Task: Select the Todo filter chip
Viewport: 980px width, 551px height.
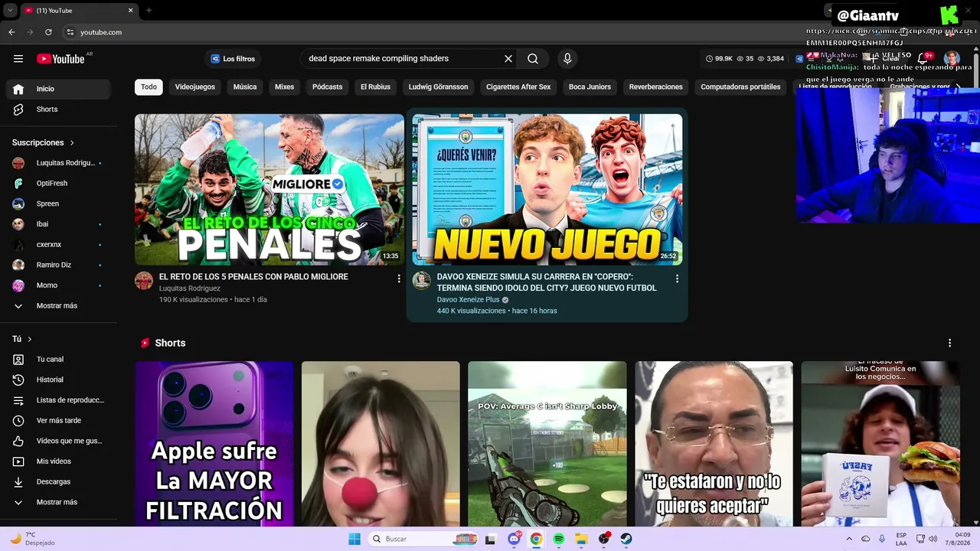Action: point(149,87)
